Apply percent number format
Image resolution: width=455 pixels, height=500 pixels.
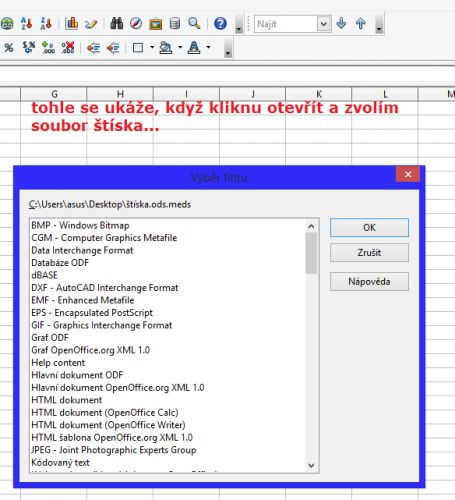point(9,48)
